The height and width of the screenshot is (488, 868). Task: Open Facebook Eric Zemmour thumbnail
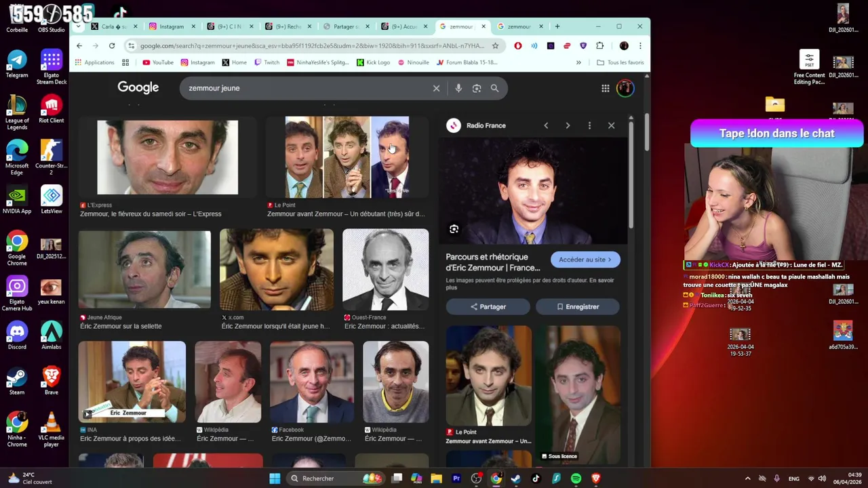point(312,382)
